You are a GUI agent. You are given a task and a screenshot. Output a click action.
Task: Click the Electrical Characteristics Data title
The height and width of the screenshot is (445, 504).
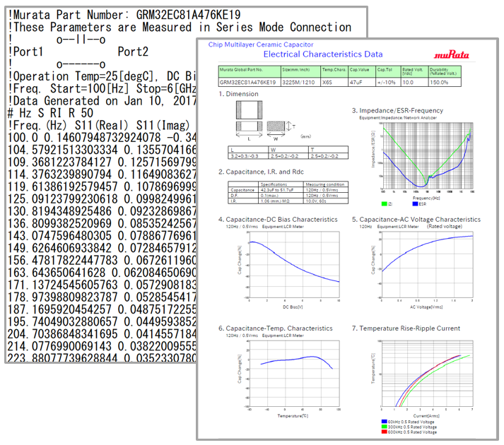pos(323,54)
